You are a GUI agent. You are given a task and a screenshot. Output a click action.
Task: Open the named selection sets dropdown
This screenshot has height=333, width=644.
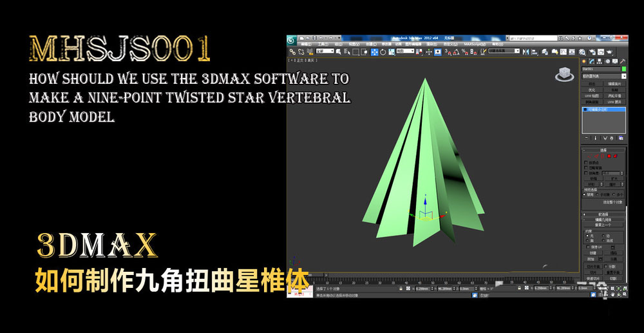[x=504, y=51]
